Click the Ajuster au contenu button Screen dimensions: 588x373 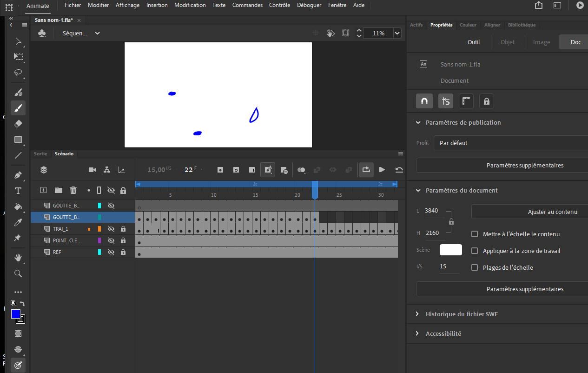529,212
